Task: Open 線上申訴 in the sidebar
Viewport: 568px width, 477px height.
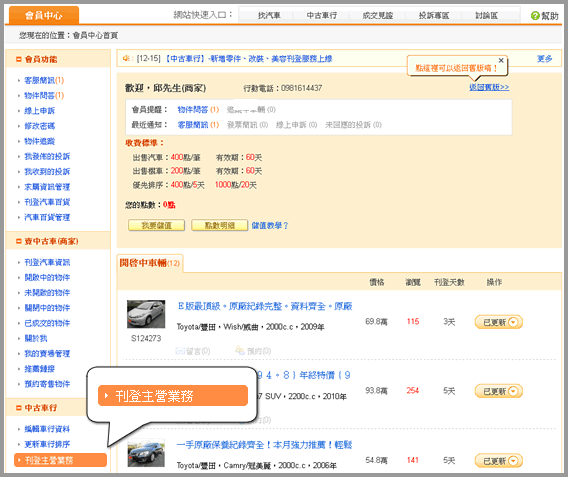Action: [x=39, y=110]
